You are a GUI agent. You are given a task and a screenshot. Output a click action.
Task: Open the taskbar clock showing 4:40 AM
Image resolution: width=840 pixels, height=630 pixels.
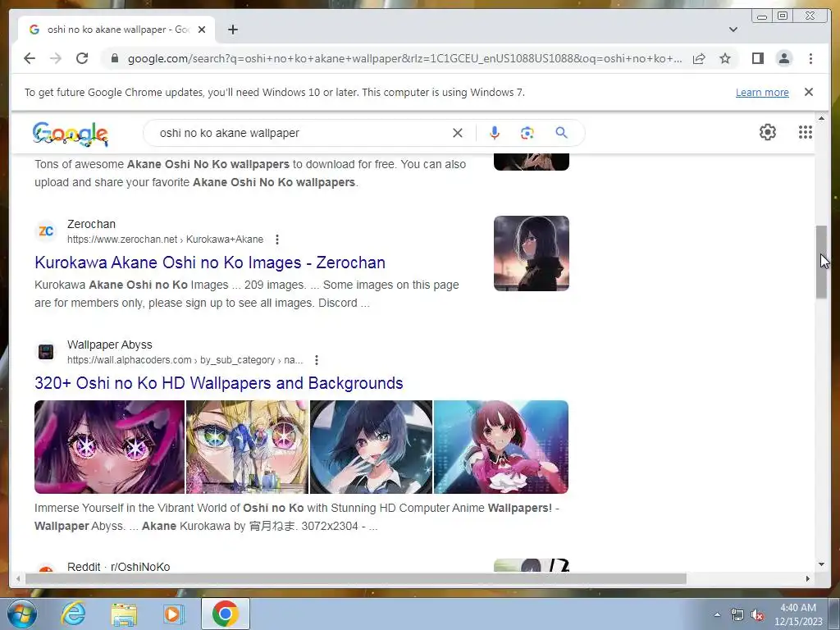coord(798,614)
